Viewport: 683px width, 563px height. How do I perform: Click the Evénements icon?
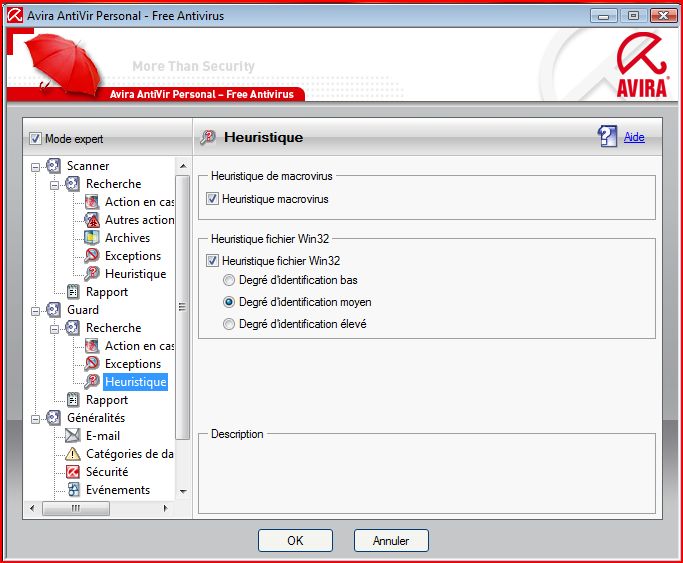coord(73,490)
